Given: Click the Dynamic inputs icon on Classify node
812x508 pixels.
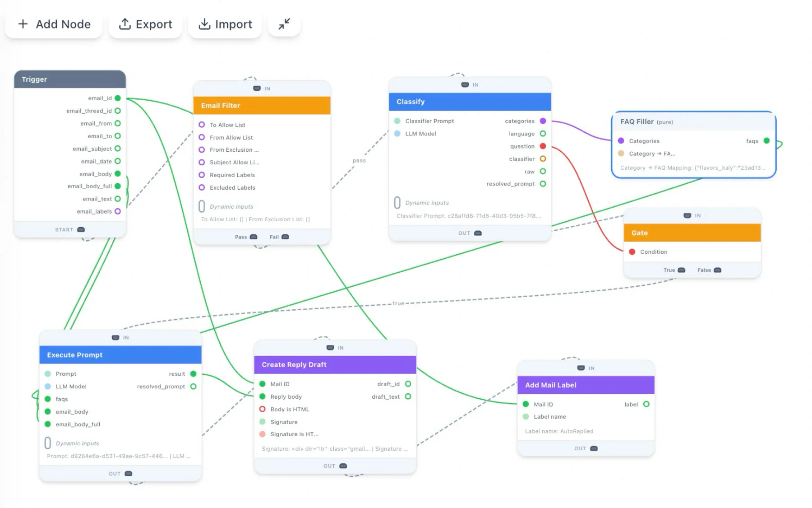Looking at the screenshot, I should pyautogui.click(x=397, y=202).
